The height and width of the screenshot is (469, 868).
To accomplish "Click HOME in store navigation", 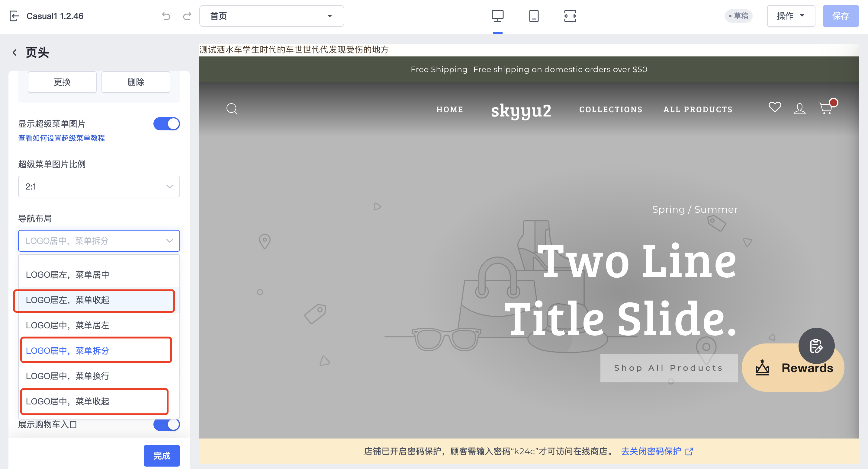I will [449, 110].
